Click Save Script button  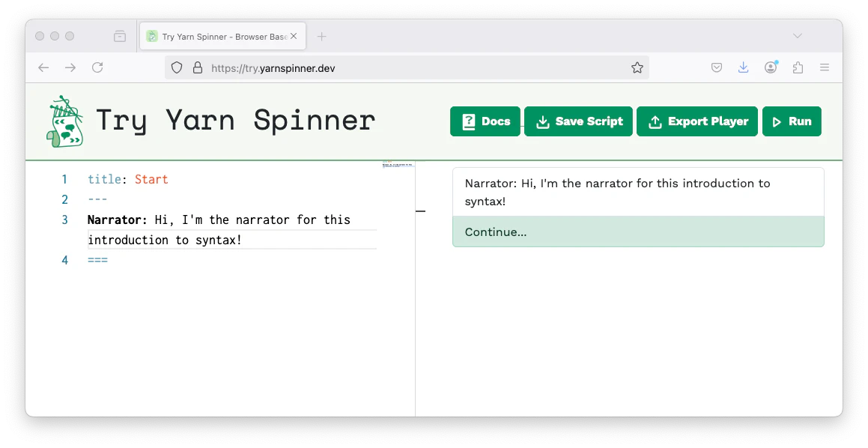pos(579,121)
